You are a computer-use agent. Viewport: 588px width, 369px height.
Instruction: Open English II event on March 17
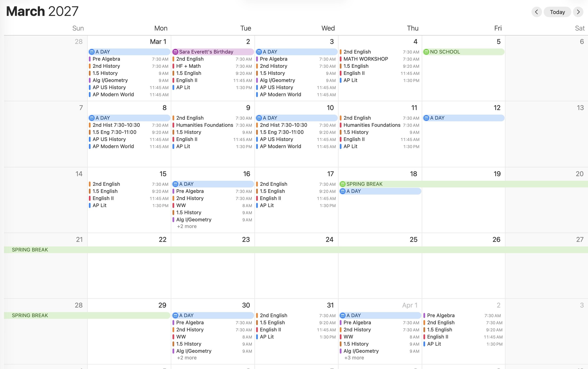tap(296, 198)
